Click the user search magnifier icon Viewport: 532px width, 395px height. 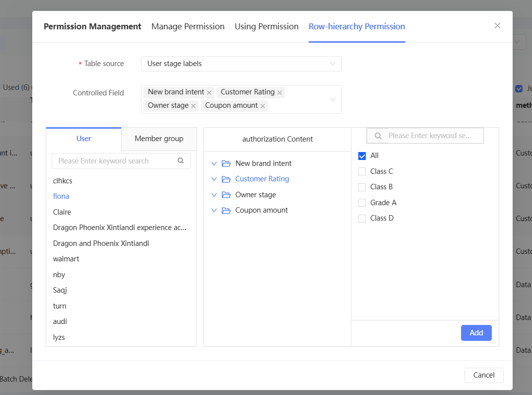pos(181,160)
